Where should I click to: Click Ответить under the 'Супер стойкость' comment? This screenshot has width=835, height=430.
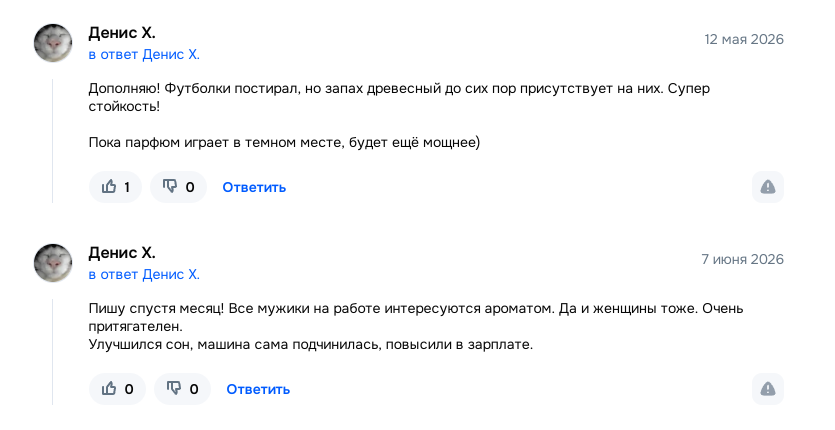point(254,188)
